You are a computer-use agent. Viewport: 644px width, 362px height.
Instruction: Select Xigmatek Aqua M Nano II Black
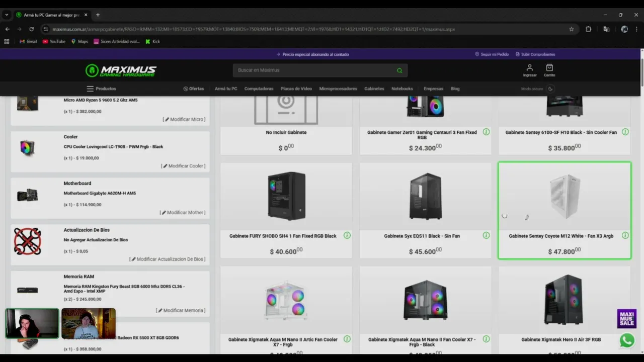[425, 310]
